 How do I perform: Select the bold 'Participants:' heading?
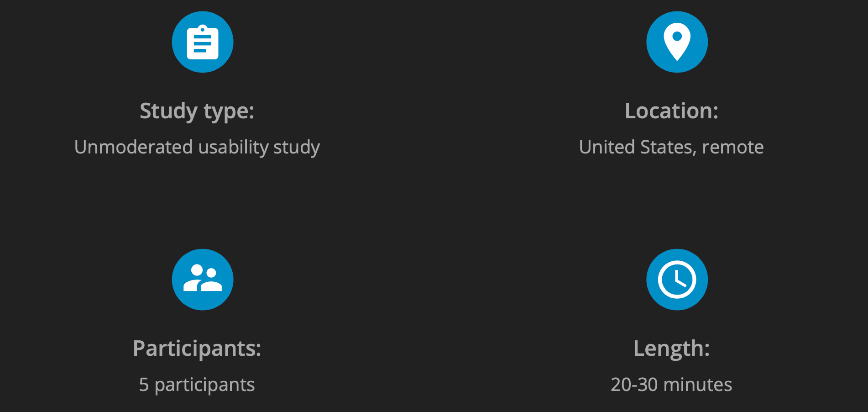pos(197,349)
